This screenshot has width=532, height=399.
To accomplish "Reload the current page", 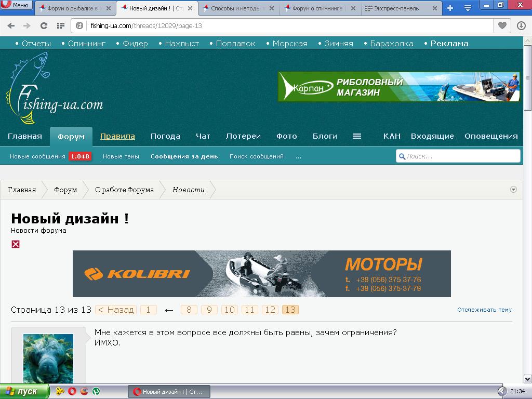I will point(44,25).
